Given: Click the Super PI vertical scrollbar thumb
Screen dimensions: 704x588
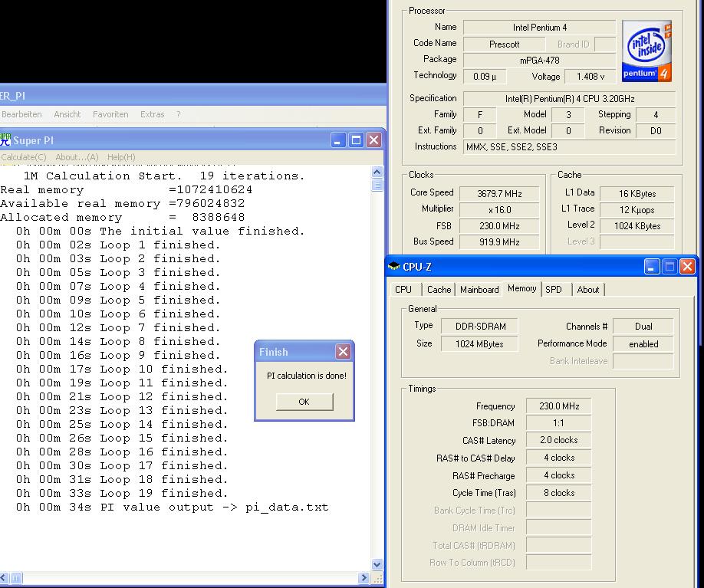Looking at the screenshot, I should 377,185.
